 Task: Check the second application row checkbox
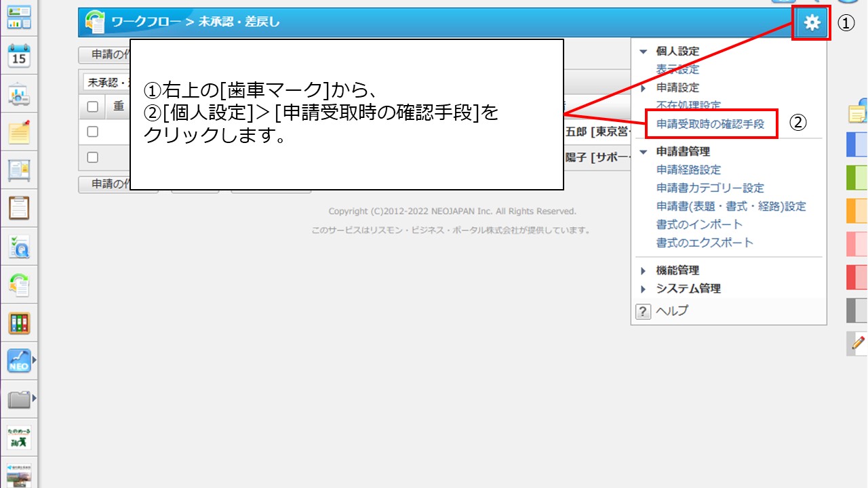[93, 157]
